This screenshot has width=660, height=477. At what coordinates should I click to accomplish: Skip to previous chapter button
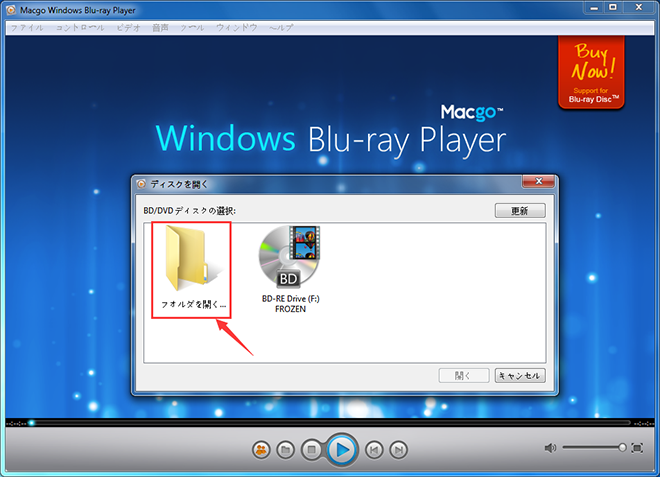click(373, 450)
